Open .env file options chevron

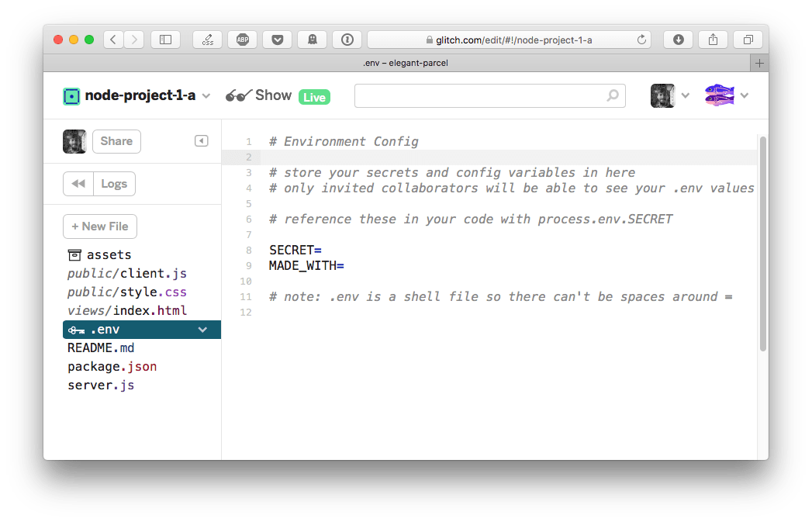[x=202, y=330]
